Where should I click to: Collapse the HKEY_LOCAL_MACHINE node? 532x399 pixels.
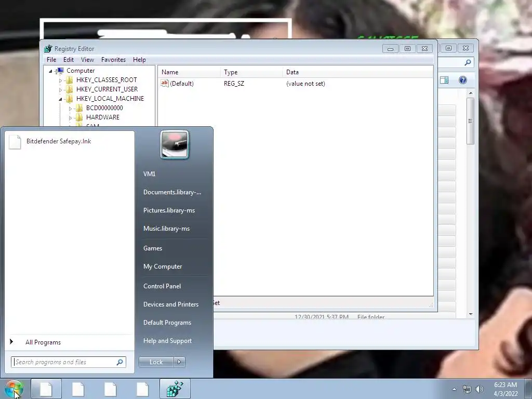pyautogui.click(x=61, y=99)
